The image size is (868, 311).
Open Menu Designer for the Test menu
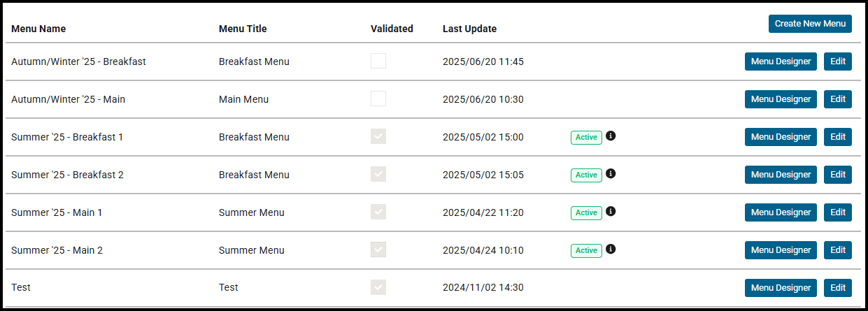coord(781,287)
